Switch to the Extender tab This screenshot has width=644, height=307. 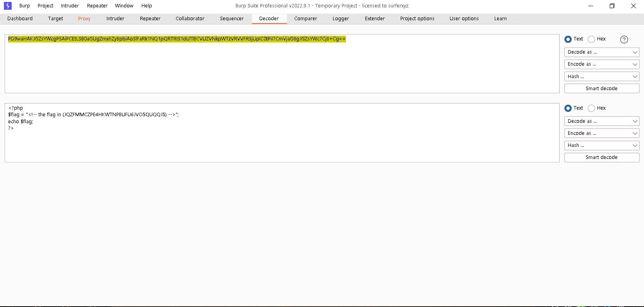[375, 19]
